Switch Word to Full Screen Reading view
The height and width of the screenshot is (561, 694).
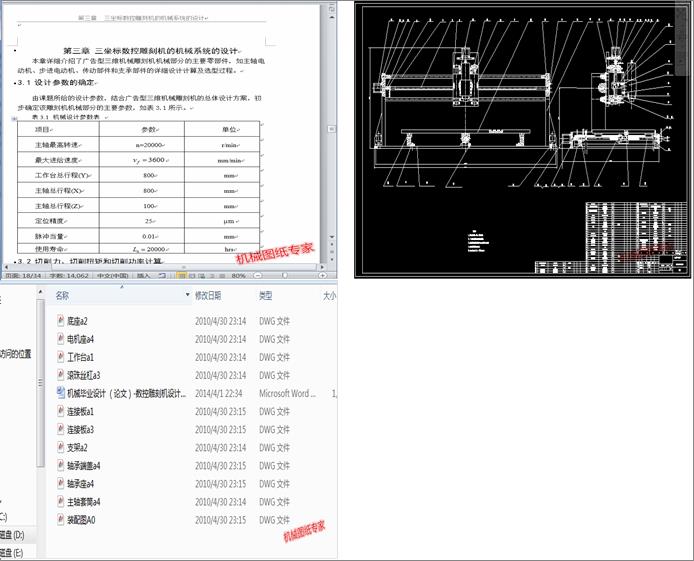pyautogui.click(x=191, y=276)
